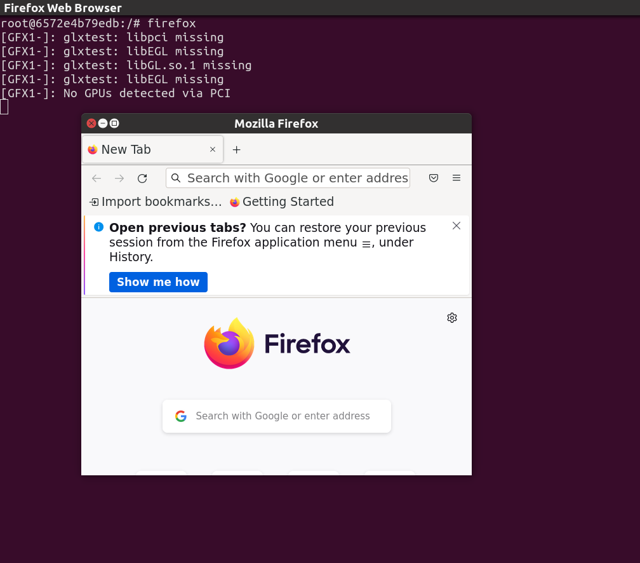Click the Show me how button

[158, 282]
